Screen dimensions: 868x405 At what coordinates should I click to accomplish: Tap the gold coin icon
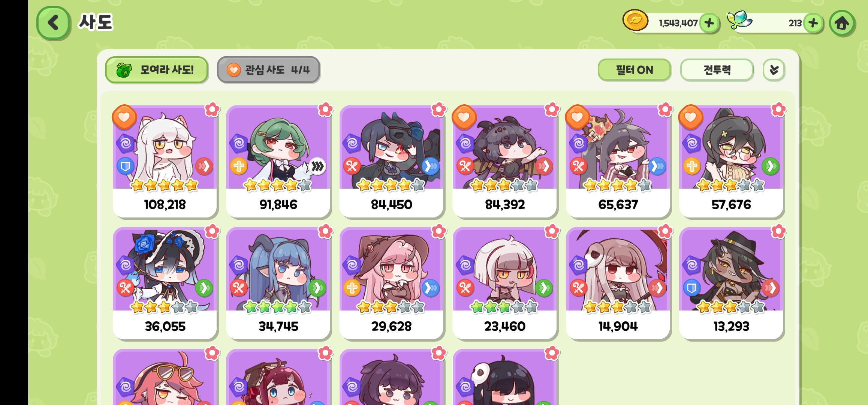pyautogui.click(x=635, y=20)
